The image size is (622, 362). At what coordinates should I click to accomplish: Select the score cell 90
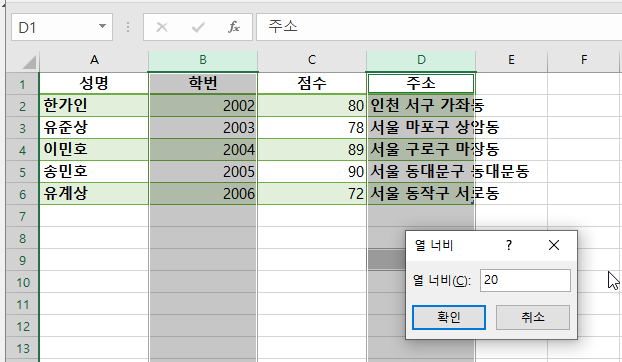pyautogui.click(x=312, y=172)
